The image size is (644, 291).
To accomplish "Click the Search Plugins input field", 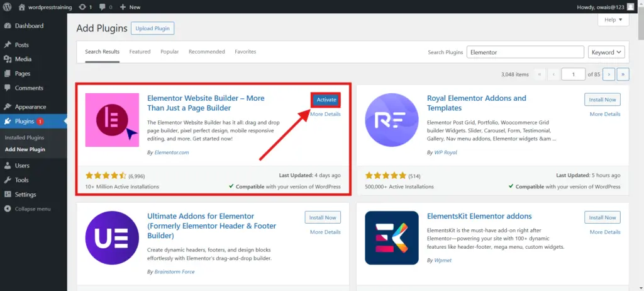I will click(525, 52).
